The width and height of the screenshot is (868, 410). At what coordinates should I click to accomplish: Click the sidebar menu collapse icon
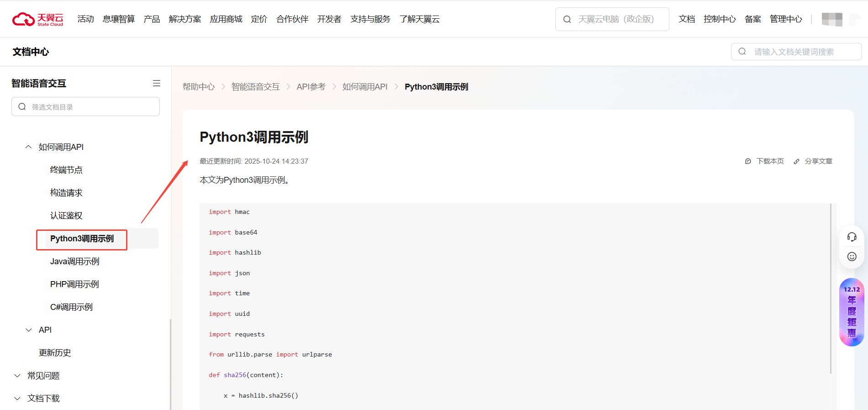[x=157, y=83]
